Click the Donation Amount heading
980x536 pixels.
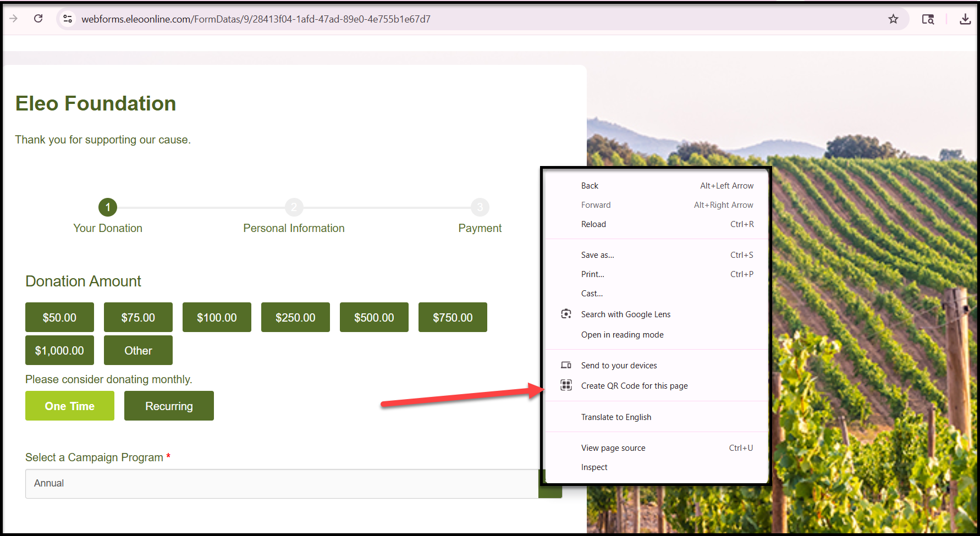pos(83,281)
